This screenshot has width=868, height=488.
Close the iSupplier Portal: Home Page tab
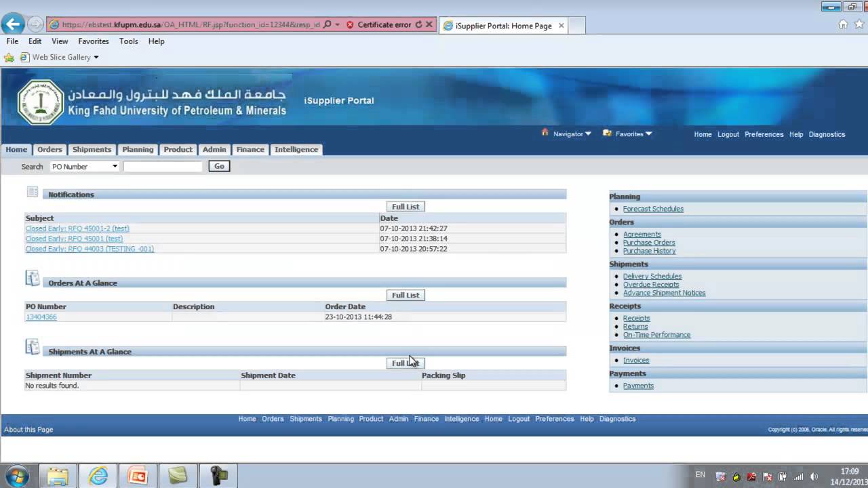pos(561,26)
